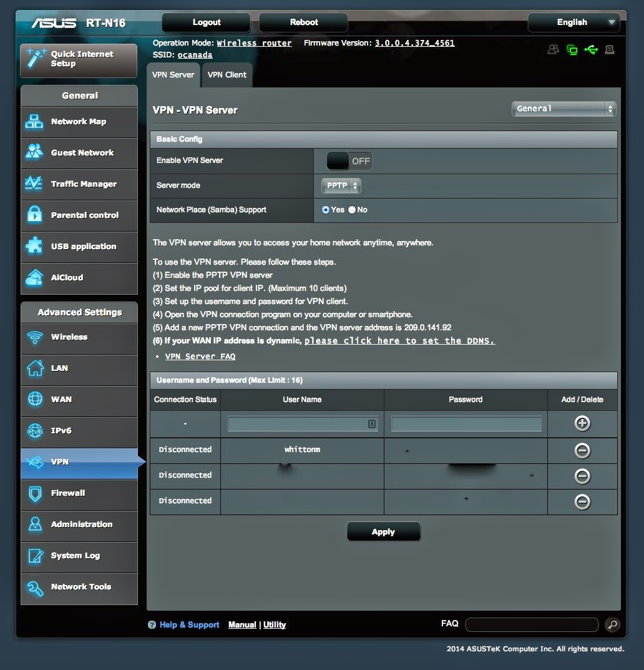Open the DDNS setup link
The image size is (644, 670).
click(x=399, y=341)
